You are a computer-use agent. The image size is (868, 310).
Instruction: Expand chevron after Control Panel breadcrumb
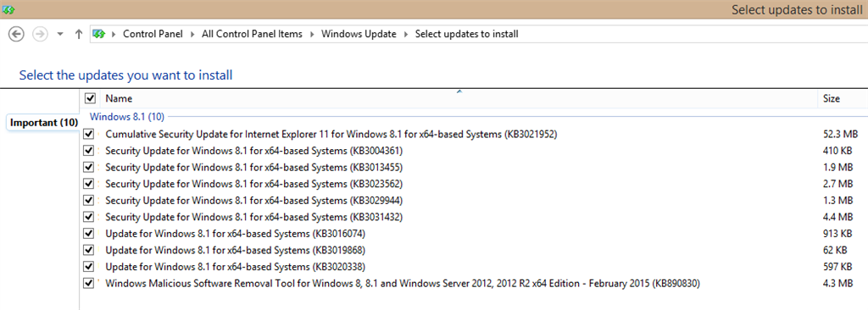click(193, 35)
